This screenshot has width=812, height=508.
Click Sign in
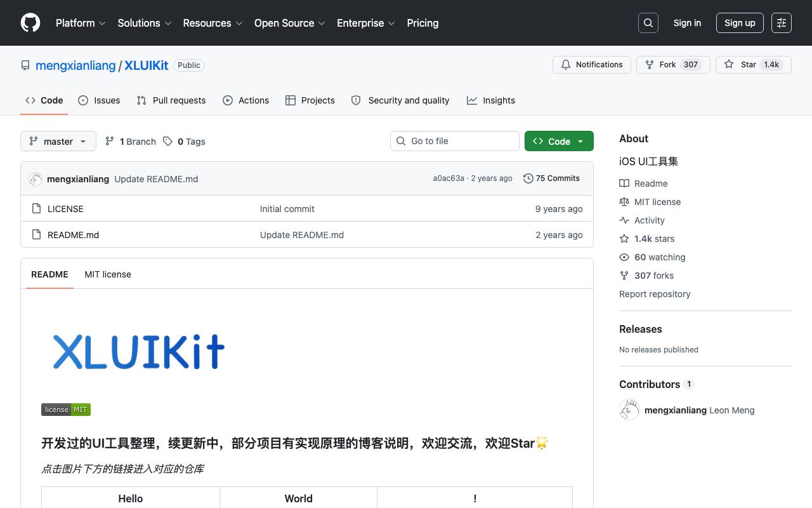[687, 23]
